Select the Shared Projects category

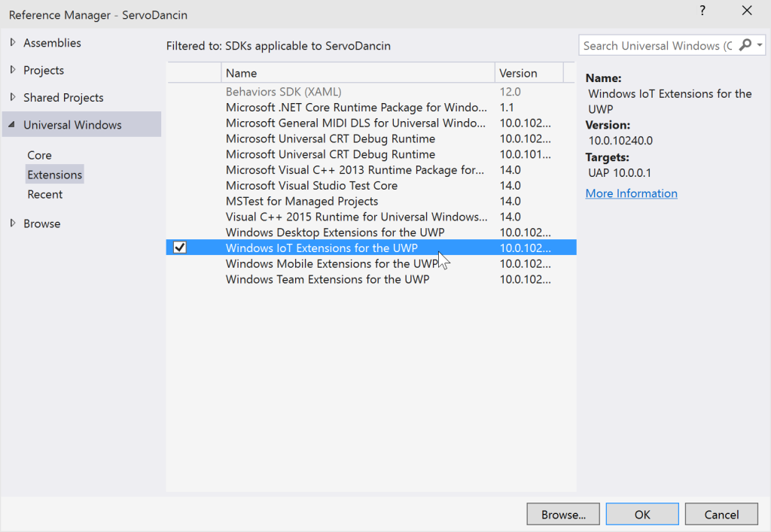point(63,97)
